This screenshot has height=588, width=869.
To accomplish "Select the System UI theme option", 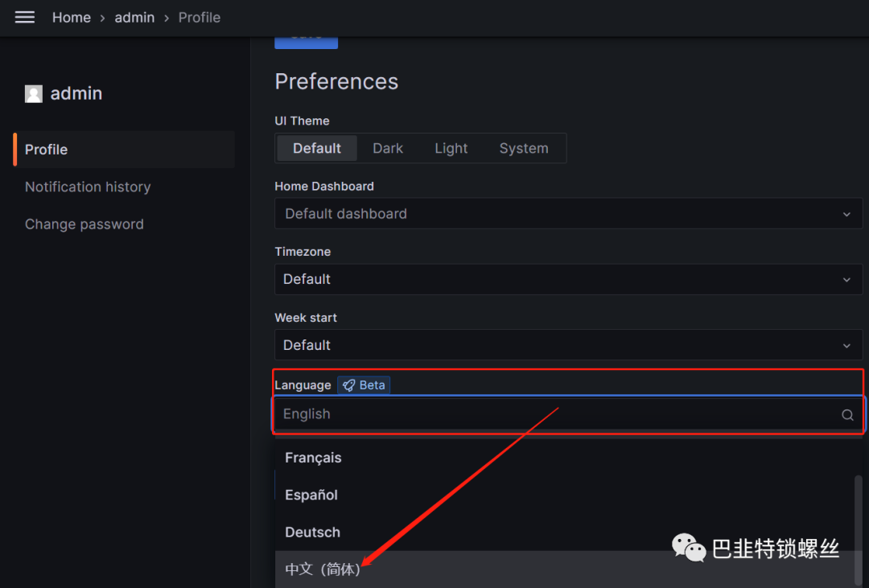I will [x=524, y=148].
